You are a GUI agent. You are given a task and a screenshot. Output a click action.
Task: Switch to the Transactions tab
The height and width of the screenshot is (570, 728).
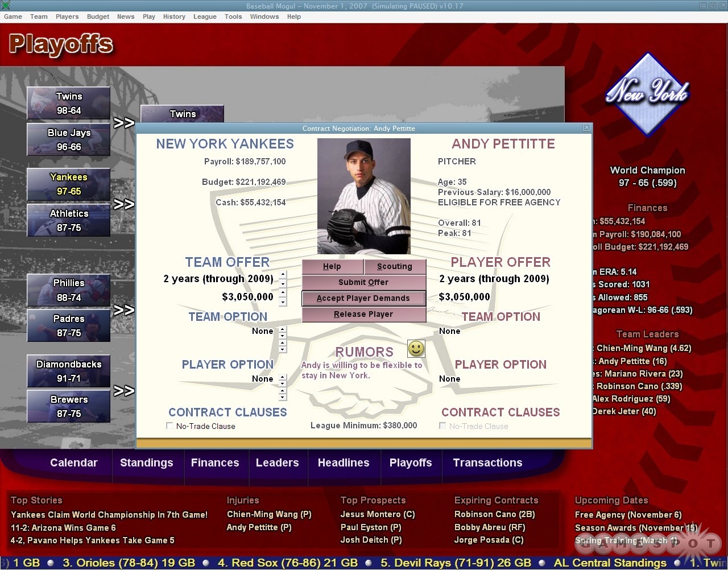(487, 462)
